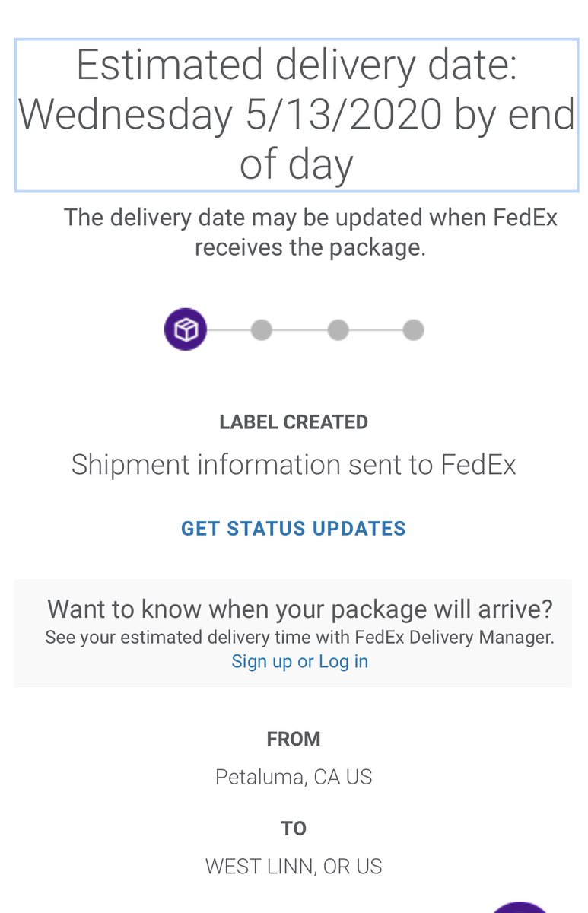
Task: Open GET STATUS UPDATES
Action: [x=294, y=529]
